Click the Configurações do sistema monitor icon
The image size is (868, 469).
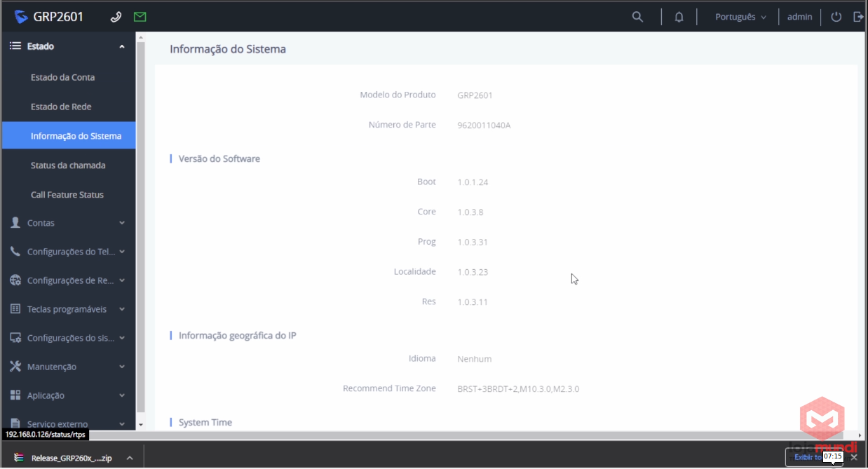[15, 337]
